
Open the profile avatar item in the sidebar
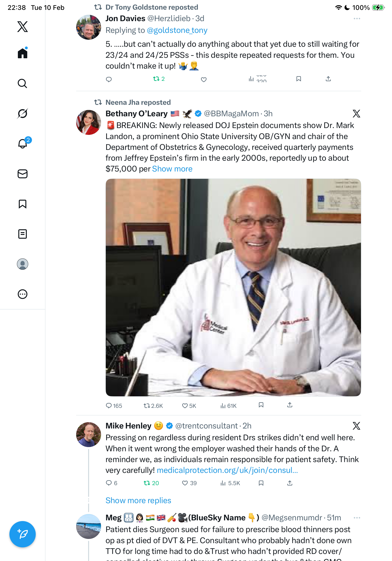point(23,264)
